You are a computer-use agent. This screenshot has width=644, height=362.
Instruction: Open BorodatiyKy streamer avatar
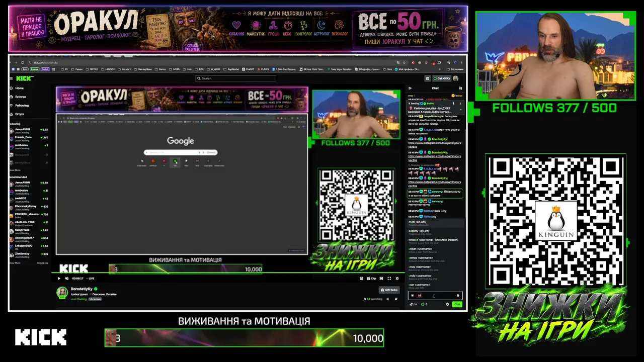(x=62, y=293)
